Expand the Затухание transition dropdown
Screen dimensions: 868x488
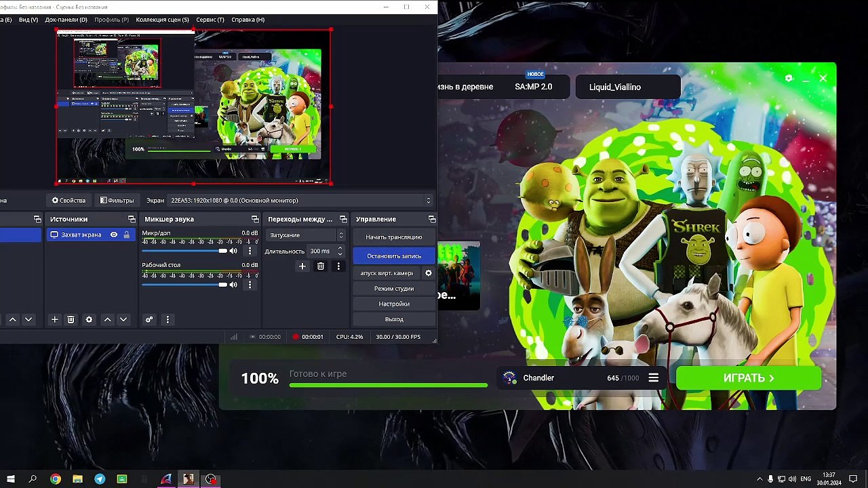307,235
